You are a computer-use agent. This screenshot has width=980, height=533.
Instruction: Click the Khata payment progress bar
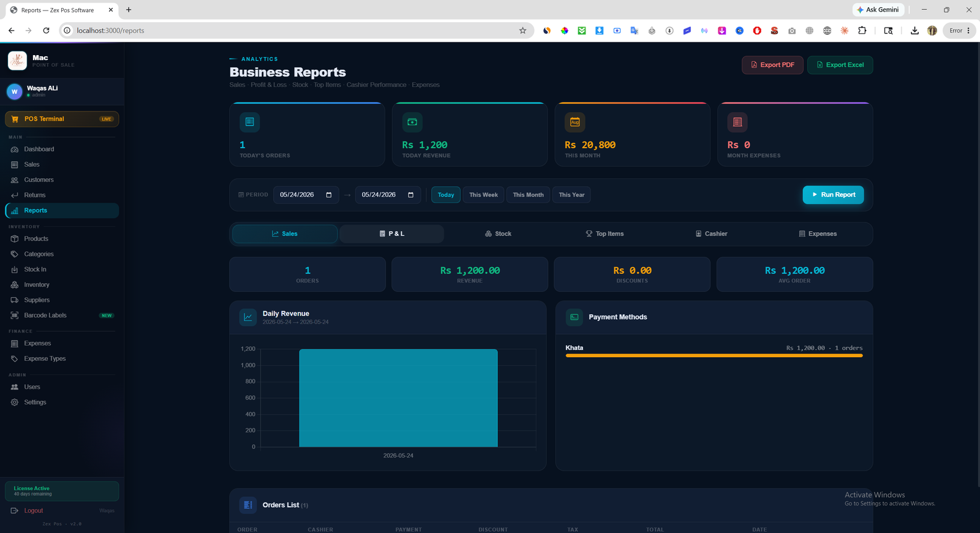click(714, 355)
